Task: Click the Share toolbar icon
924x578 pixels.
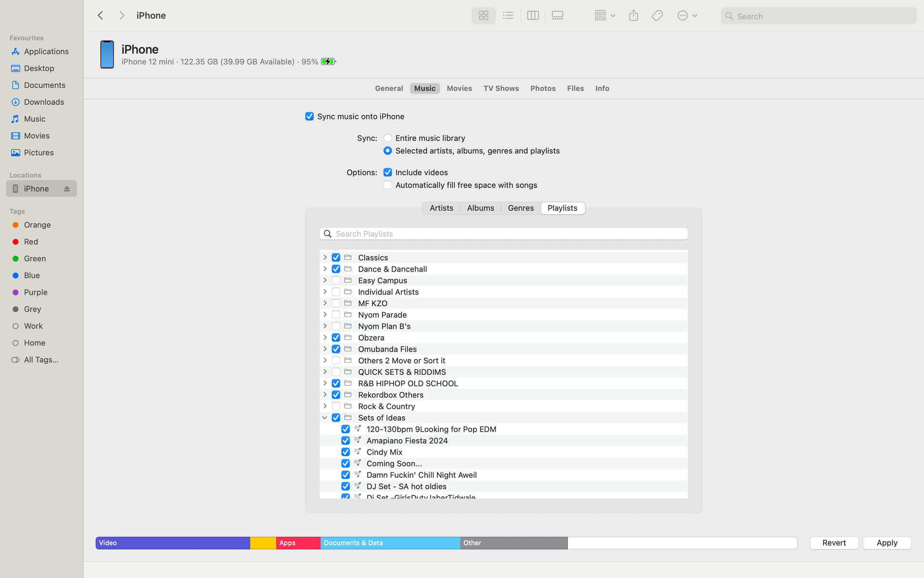Action: [633, 15]
